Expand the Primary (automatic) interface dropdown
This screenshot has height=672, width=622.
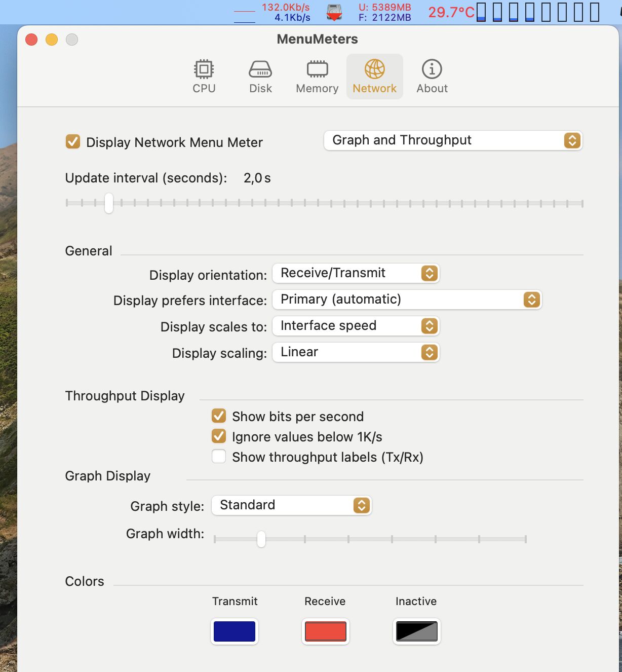click(407, 300)
